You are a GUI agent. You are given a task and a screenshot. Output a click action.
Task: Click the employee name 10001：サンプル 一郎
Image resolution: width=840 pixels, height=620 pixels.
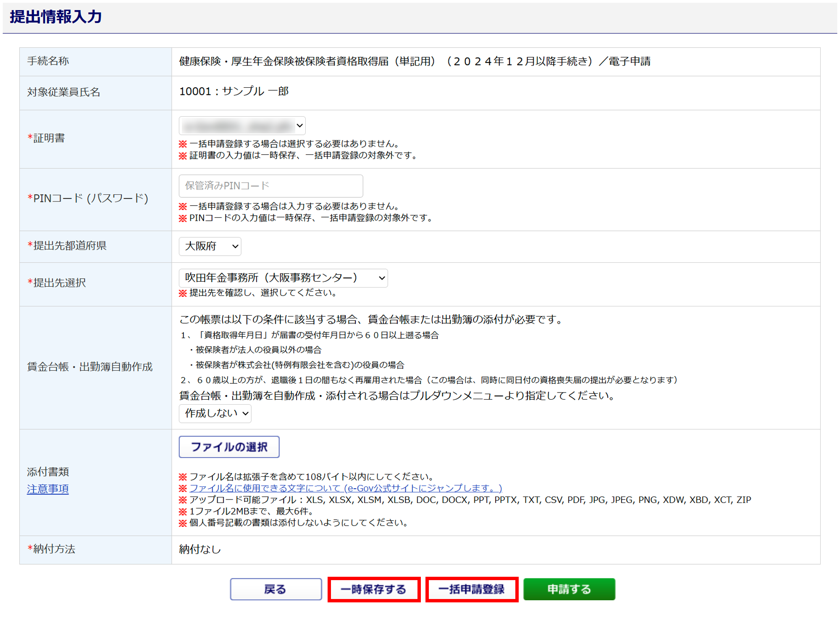pyautogui.click(x=234, y=91)
